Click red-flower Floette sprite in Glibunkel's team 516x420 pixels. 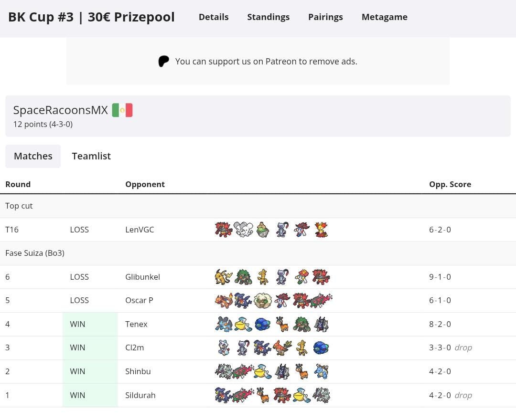pos(301,277)
